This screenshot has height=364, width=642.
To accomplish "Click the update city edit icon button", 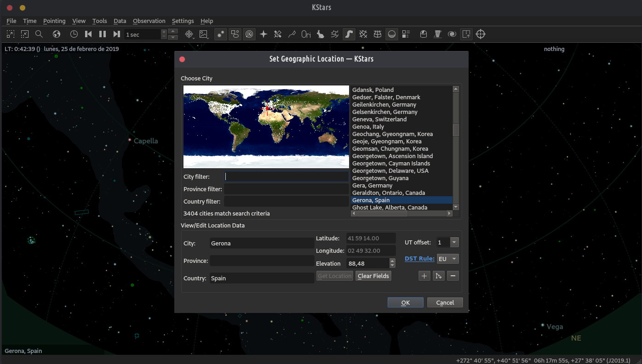I will click(x=439, y=276).
